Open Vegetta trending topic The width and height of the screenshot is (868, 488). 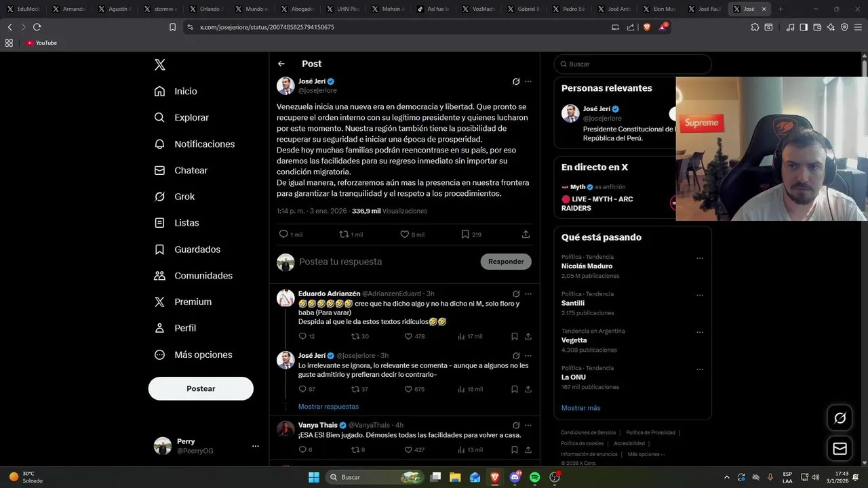(x=574, y=340)
